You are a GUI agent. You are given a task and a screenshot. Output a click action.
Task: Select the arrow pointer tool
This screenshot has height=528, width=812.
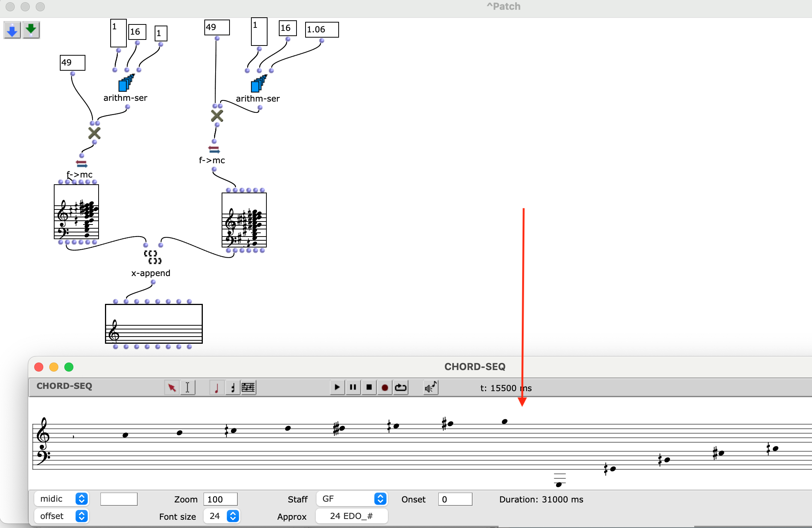tap(172, 388)
